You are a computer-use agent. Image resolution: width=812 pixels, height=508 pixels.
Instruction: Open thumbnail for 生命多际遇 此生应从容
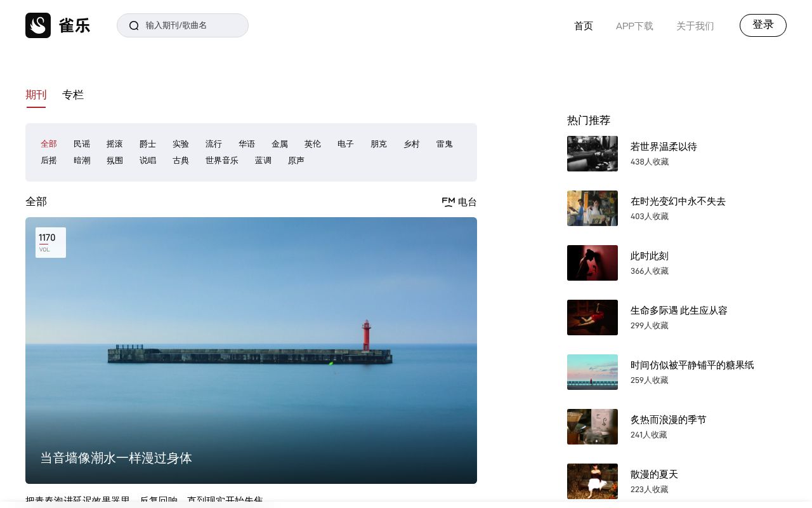pos(593,317)
